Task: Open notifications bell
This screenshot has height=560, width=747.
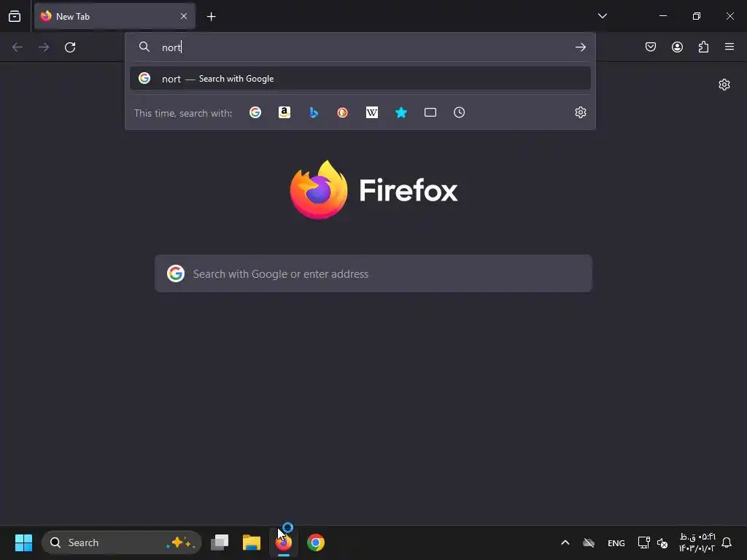Action: pos(727,542)
